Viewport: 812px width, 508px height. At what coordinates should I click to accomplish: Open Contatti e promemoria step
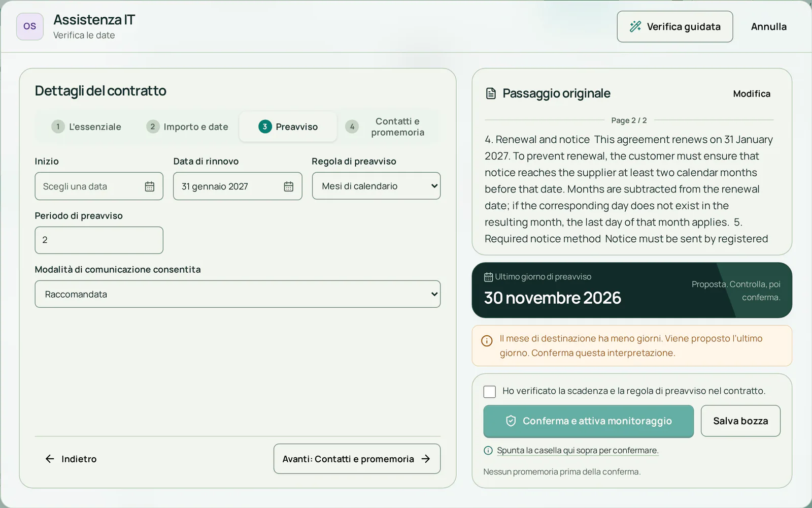388,126
